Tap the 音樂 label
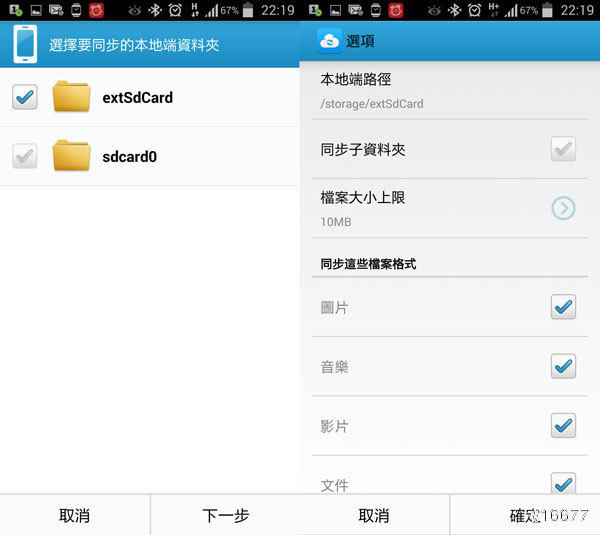 334,367
